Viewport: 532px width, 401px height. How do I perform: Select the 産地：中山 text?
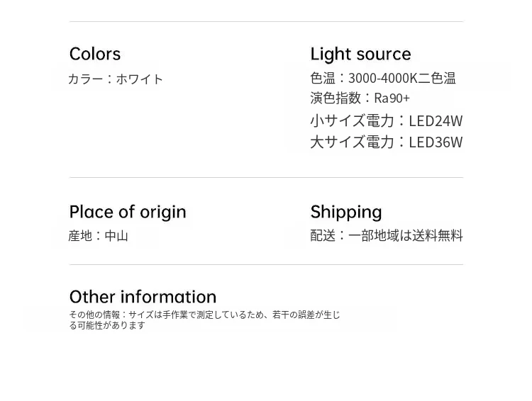click(x=98, y=236)
